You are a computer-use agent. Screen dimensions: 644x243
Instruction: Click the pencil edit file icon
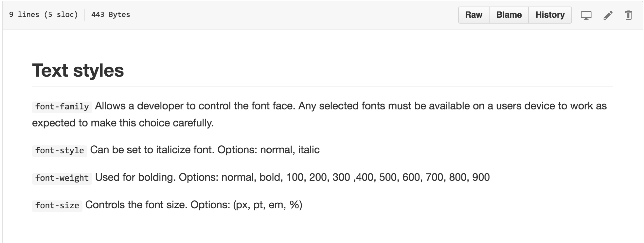coord(608,15)
